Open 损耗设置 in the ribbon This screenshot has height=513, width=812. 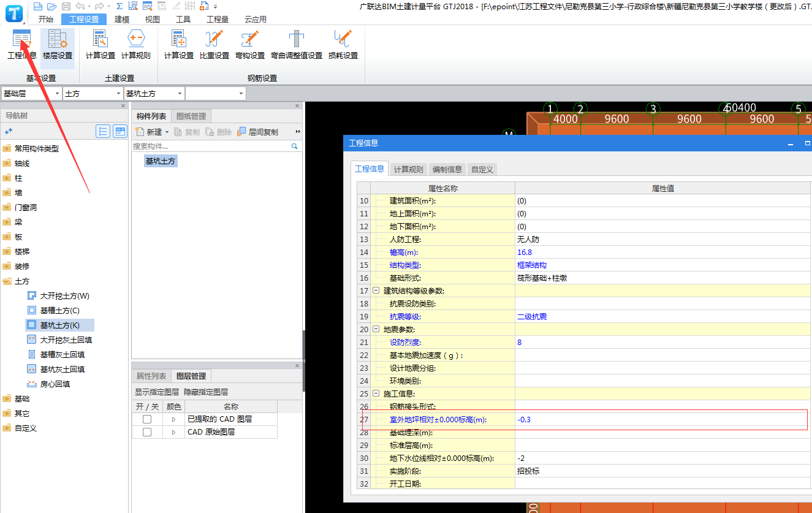tap(343, 44)
